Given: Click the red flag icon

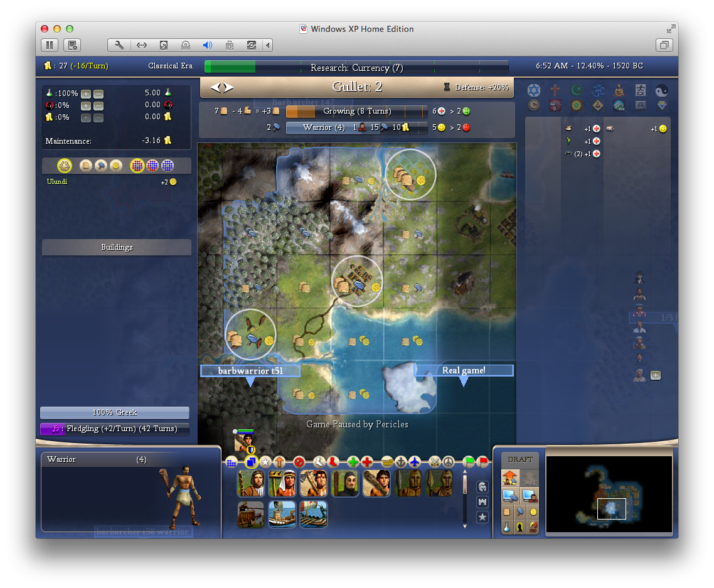Looking at the screenshot, I should coord(483,462).
